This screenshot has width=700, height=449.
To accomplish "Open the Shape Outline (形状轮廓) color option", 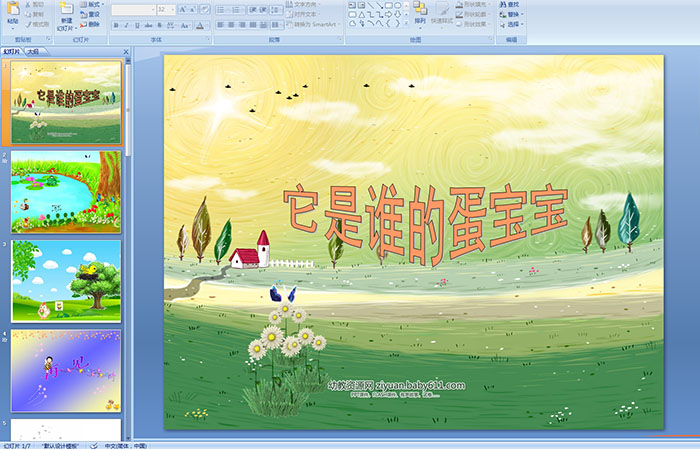I will [x=474, y=14].
